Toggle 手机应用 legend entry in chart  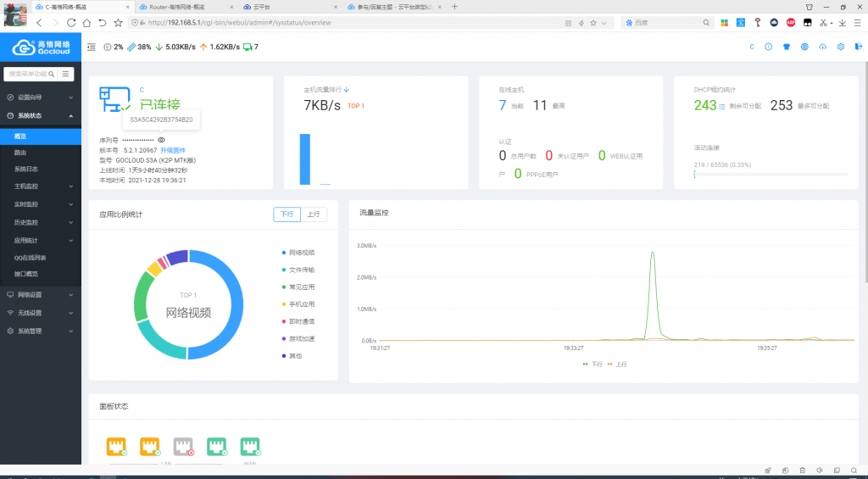pos(298,304)
